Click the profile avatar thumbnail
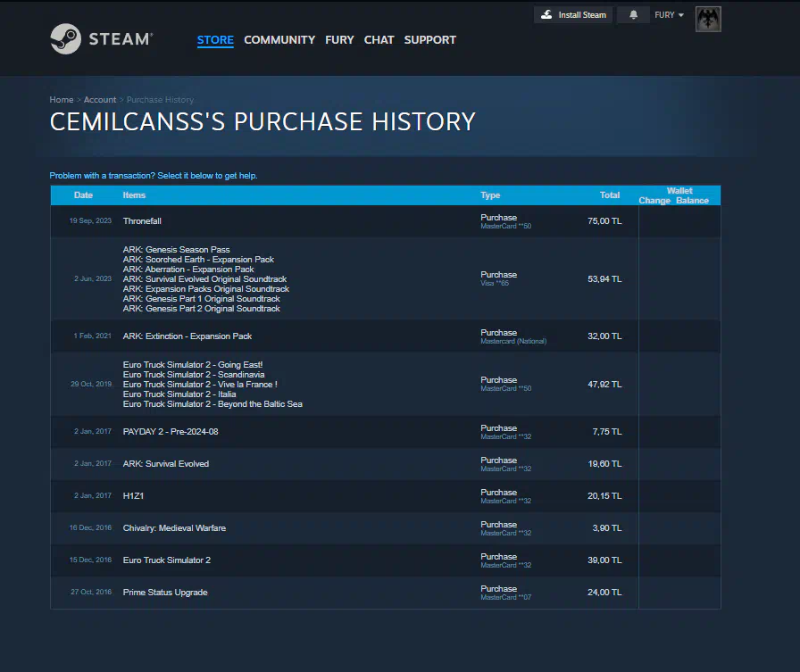 708,19
